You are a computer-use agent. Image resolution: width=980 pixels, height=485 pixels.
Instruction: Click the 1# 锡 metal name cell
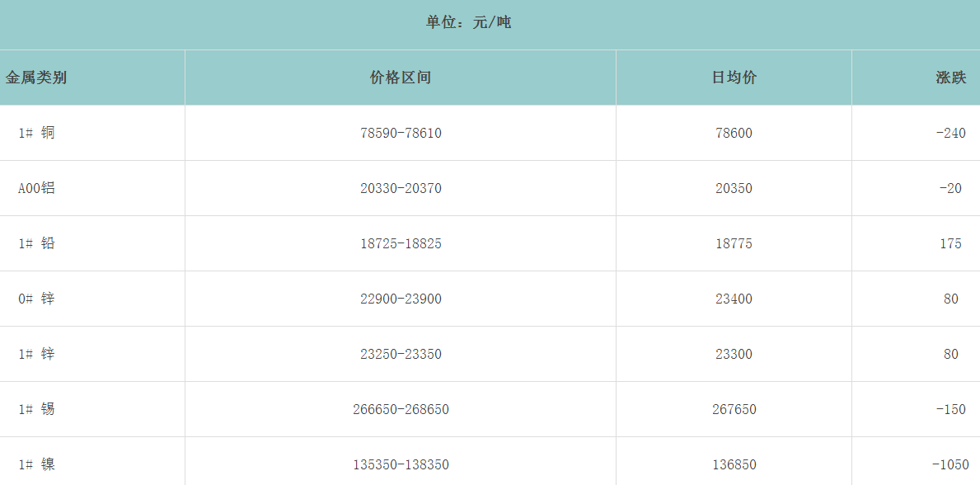coord(37,409)
